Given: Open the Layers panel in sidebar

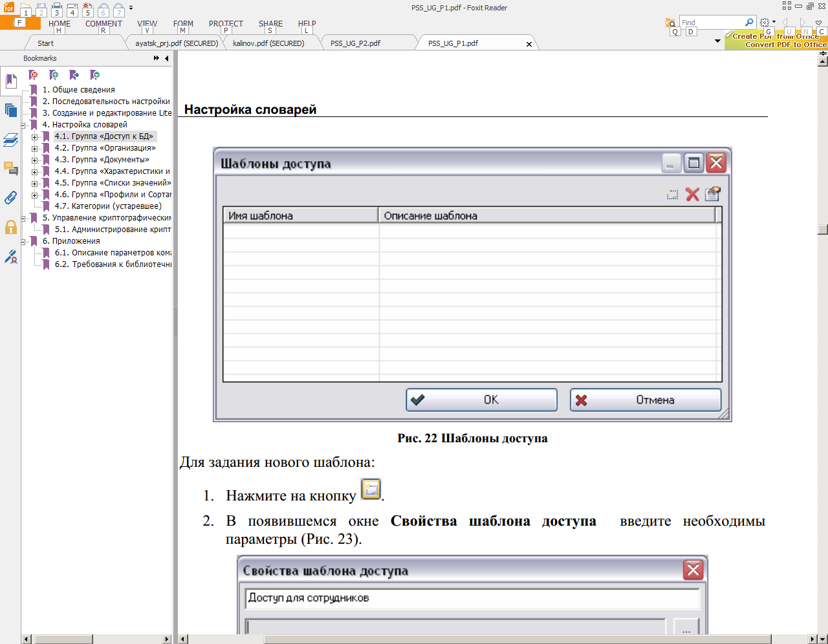Looking at the screenshot, I should 10,139.
